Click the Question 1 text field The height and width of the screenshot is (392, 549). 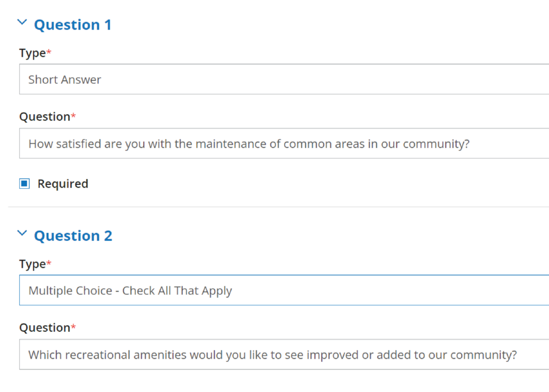pos(284,143)
